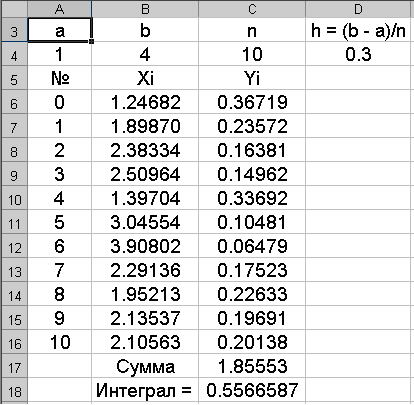Select column header B

point(145,9)
